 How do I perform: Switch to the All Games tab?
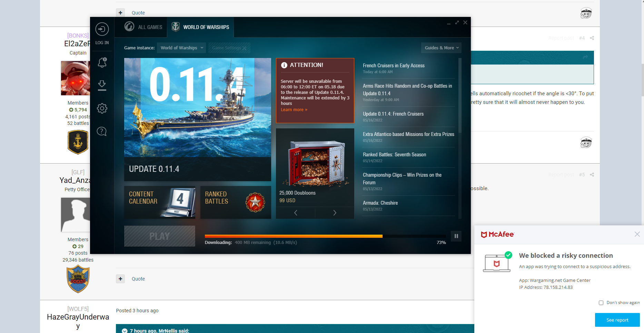coord(143,27)
